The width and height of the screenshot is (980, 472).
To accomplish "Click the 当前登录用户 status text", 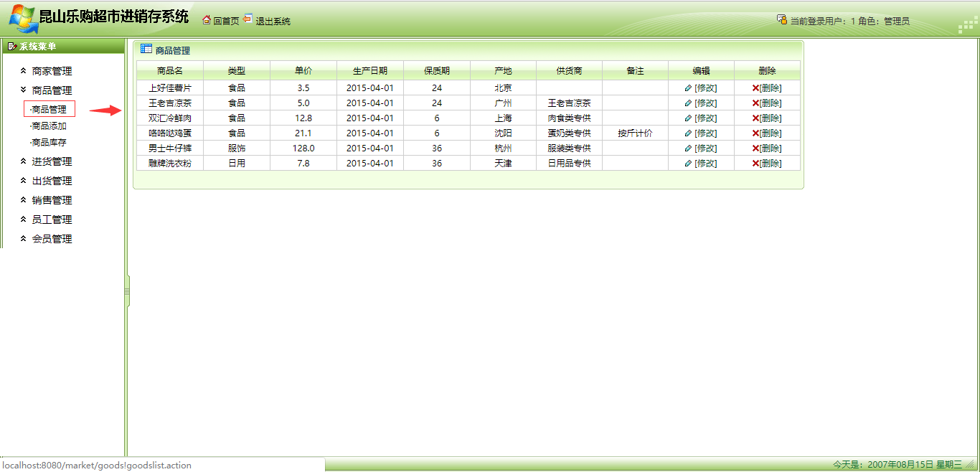I will click(850, 21).
